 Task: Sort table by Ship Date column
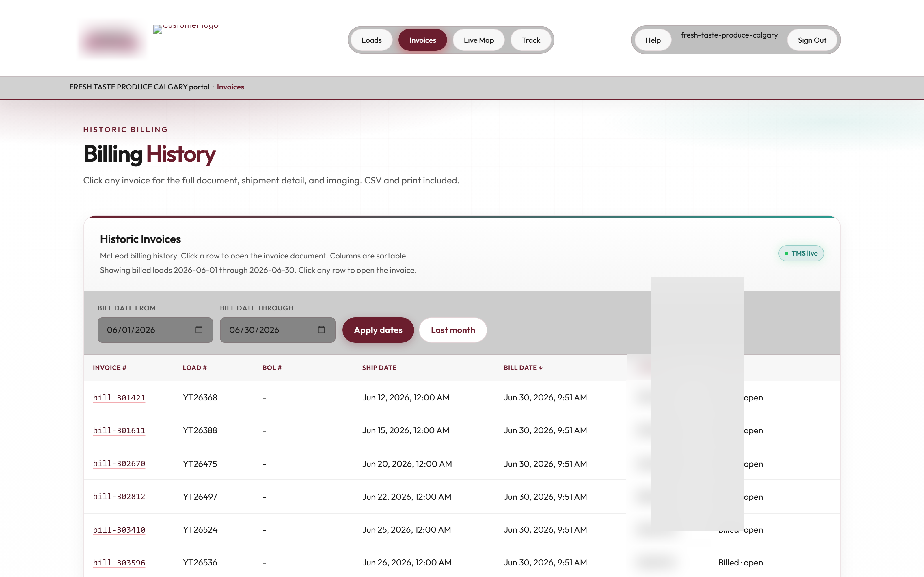click(379, 368)
